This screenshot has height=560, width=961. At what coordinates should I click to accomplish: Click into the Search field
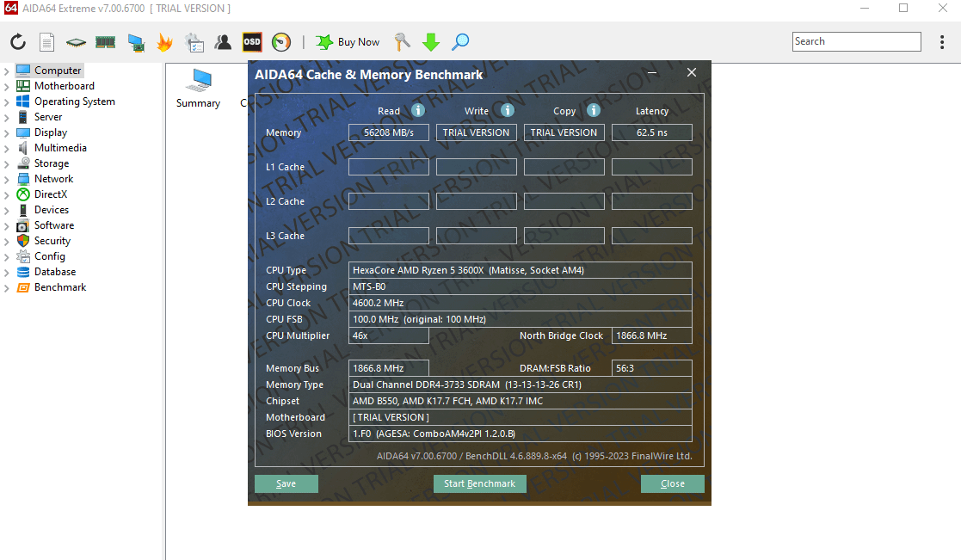856,41
